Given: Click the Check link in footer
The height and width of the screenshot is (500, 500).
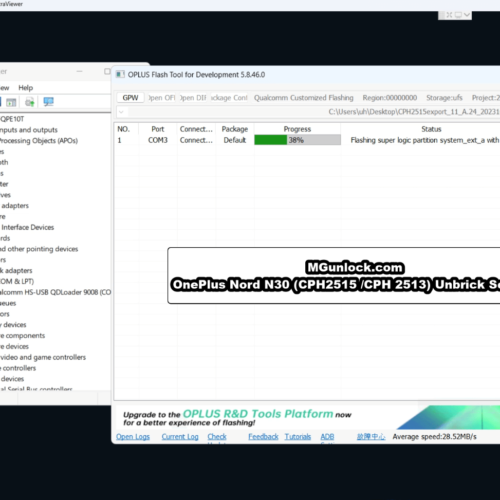Looking at the screenshot, I should click(217, 437).
